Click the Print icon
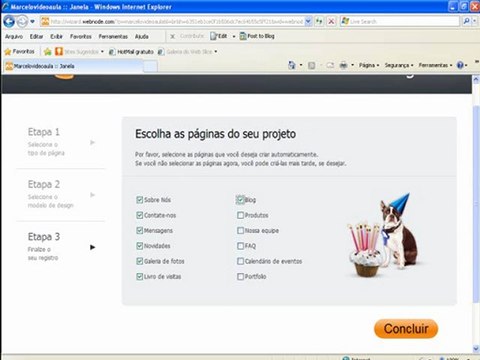 [x=343, y=66]
